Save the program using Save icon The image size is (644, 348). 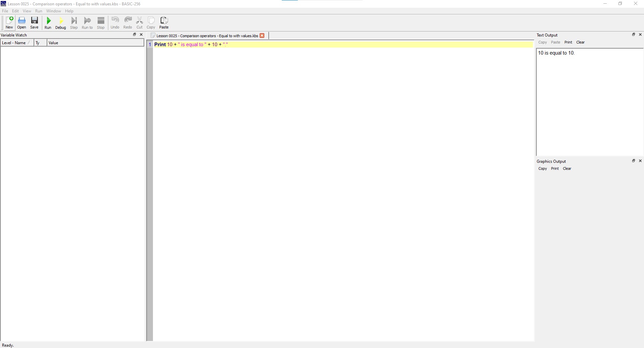pyautogui.click(x=34, y=22)
